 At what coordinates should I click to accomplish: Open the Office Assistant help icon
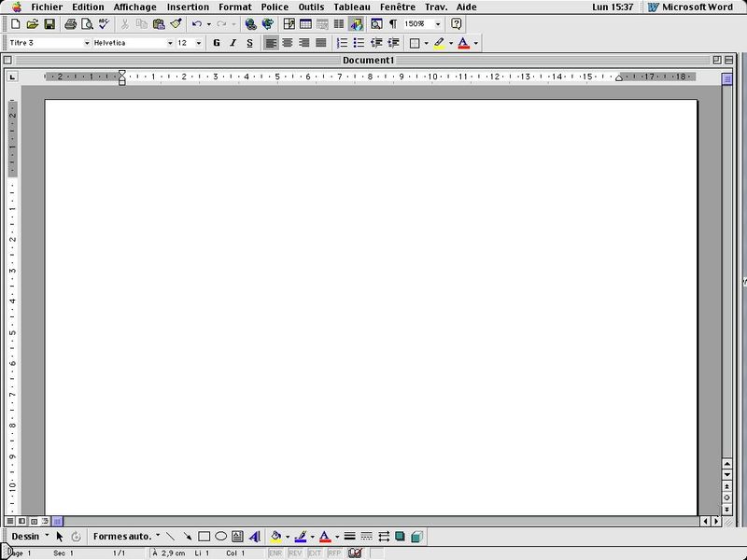click(x=456, y=24)
